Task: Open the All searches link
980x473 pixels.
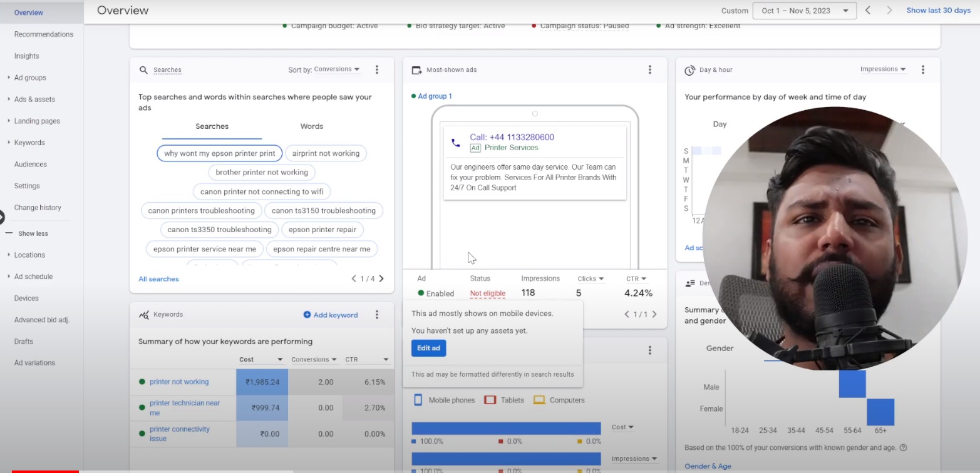Action: [158, 279]
